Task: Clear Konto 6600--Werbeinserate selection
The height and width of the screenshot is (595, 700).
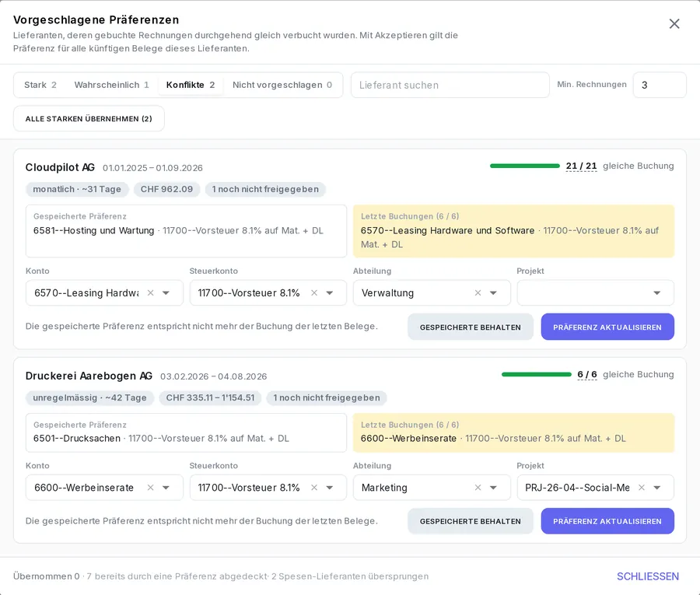Action: coord(150,488)
